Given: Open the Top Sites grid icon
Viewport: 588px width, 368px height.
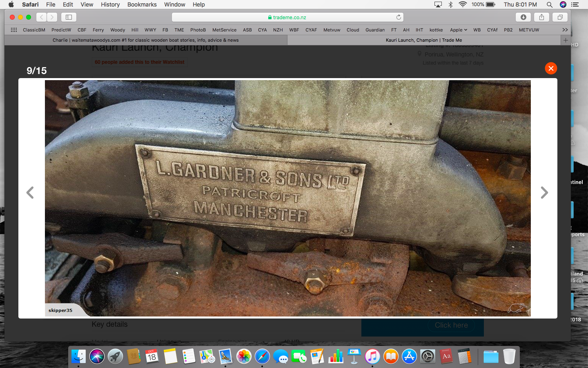Looking at the screenshot, I should tap(14, 30).
